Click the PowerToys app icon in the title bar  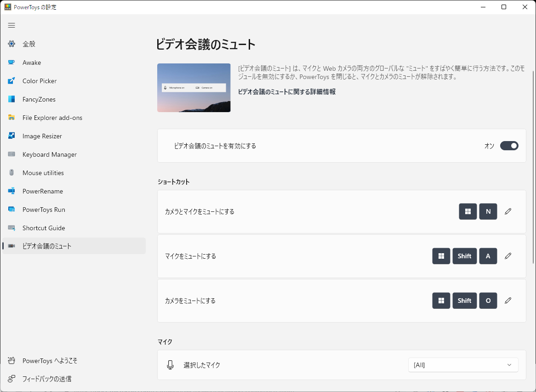7,7
